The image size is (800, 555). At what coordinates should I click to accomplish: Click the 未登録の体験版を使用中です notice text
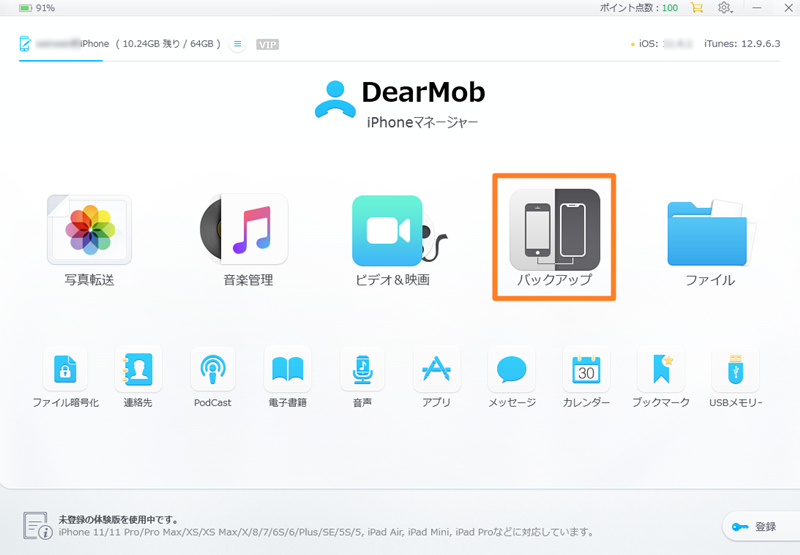pos(118,519)
